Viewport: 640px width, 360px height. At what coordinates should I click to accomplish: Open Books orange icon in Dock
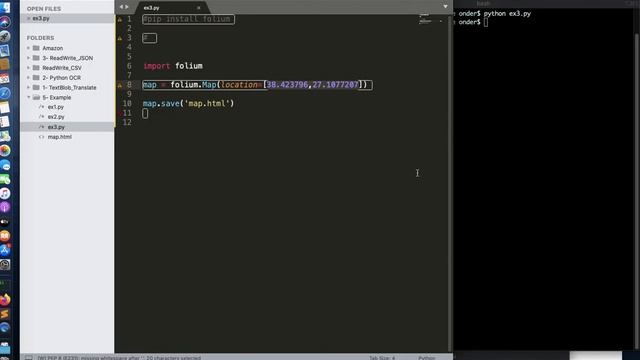[x=5, y=236]
